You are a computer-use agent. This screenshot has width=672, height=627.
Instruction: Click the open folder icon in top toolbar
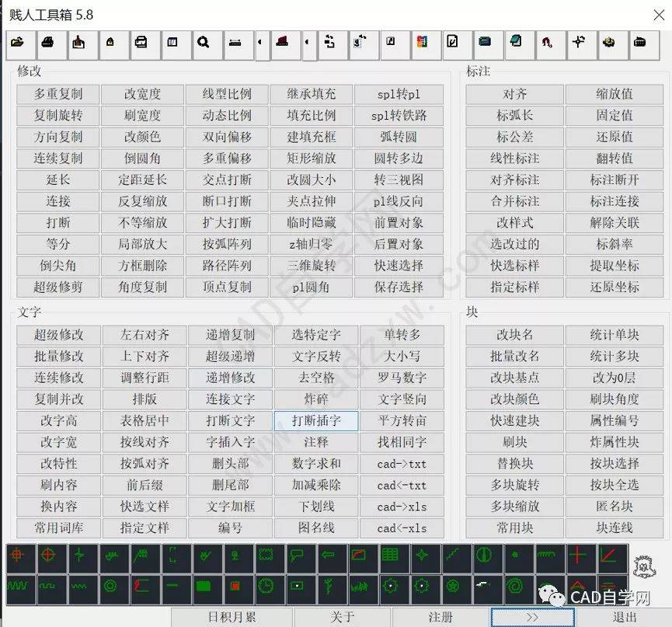tap(17, 44)
